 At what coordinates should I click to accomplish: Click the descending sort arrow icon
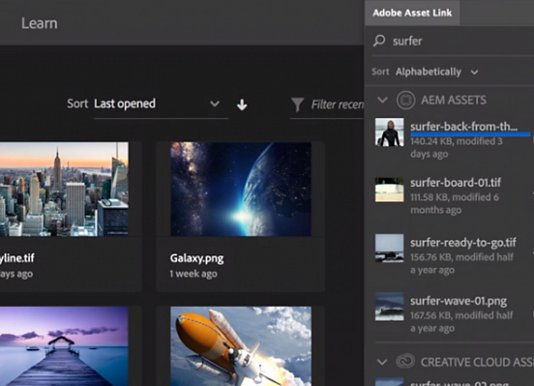(x=242, y=105)
